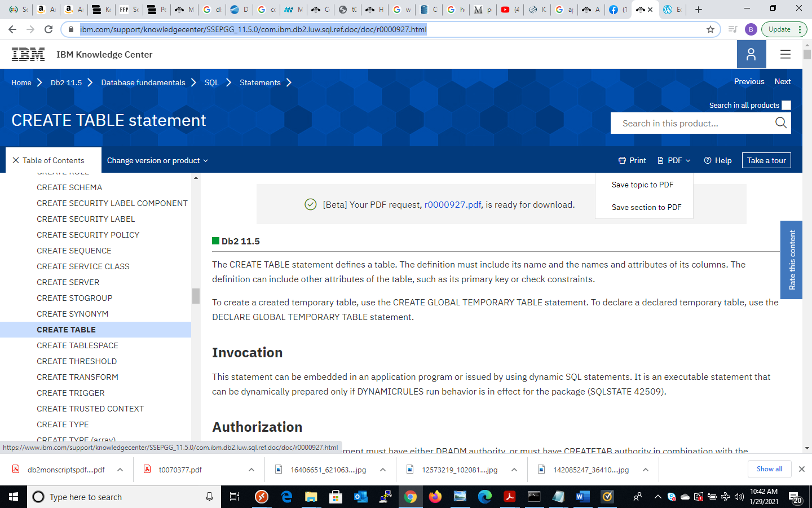Click the Take a tour button
This screenshot has width=812, height=508.
point(766,160)
